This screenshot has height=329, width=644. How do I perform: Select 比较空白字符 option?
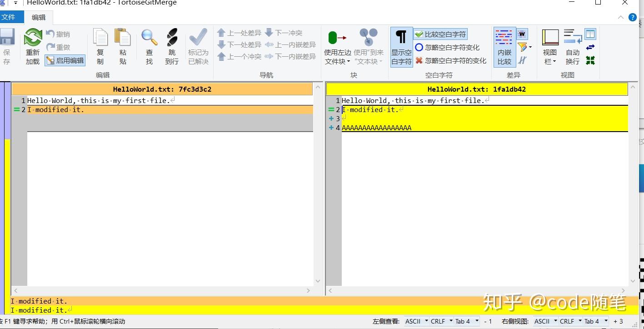pos(440,34)
